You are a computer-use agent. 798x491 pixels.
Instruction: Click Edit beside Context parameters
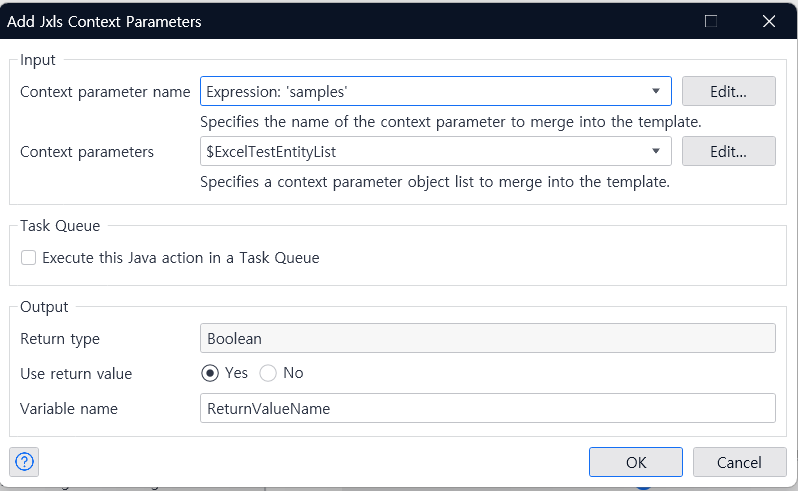[728, 151]
